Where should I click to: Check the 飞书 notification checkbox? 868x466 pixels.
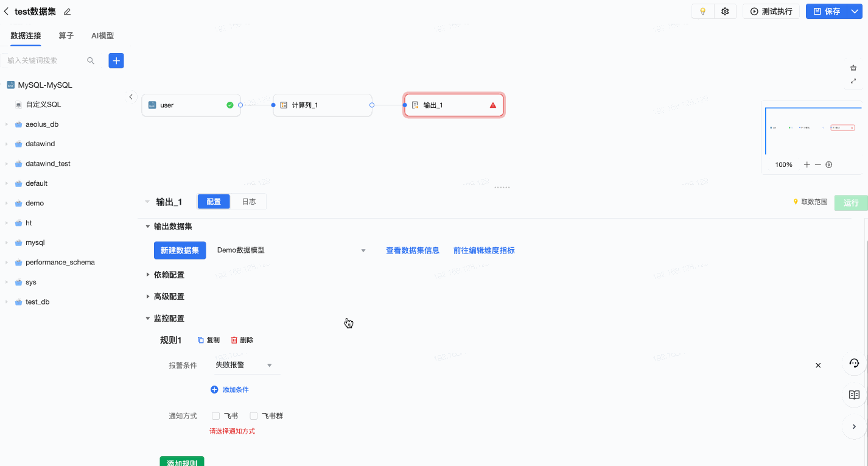215,416
